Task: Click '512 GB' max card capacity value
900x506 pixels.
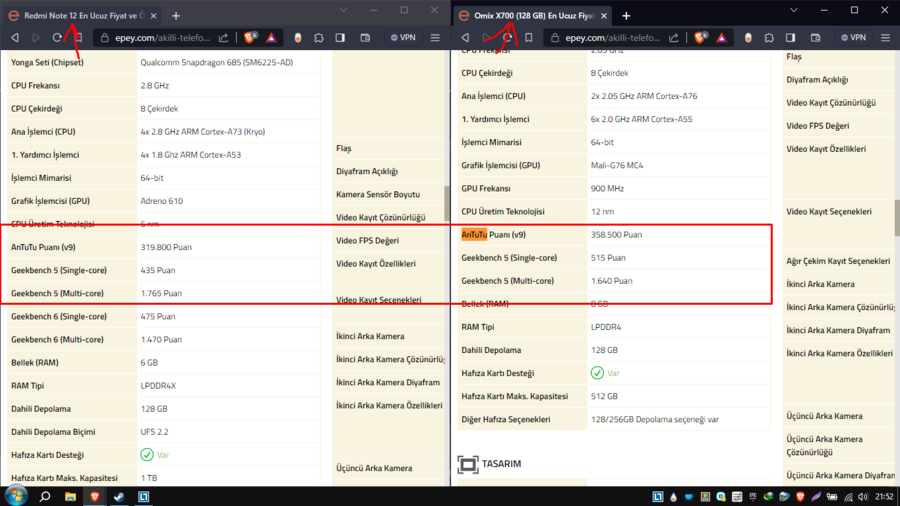Action: pyautogui.click(x=604, y=396)
